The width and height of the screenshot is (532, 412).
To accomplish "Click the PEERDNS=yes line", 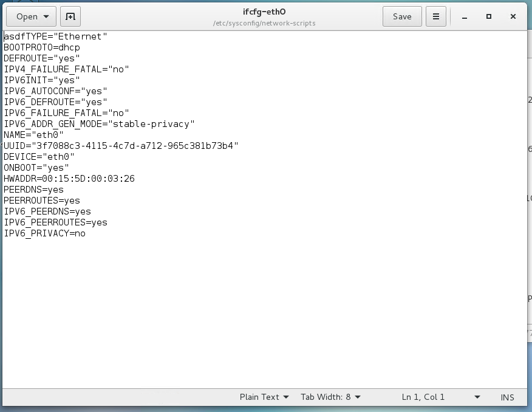I will [x=33, y=190].
